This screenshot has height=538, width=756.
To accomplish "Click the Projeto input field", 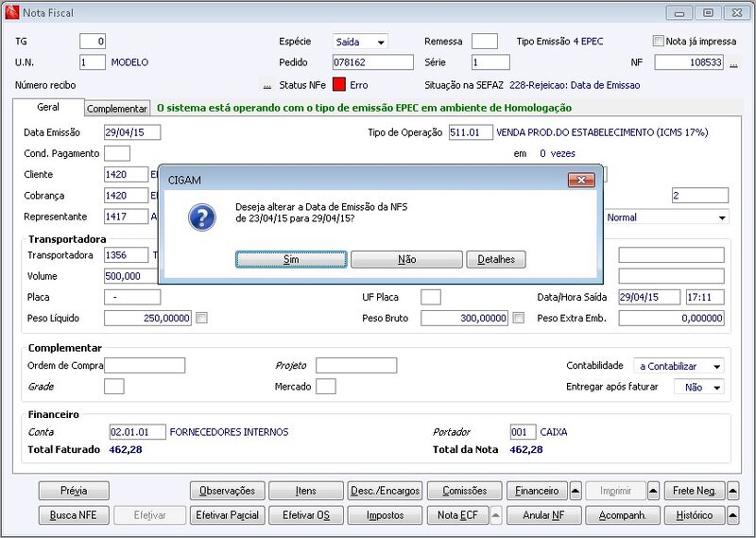I will pos(356,365).
